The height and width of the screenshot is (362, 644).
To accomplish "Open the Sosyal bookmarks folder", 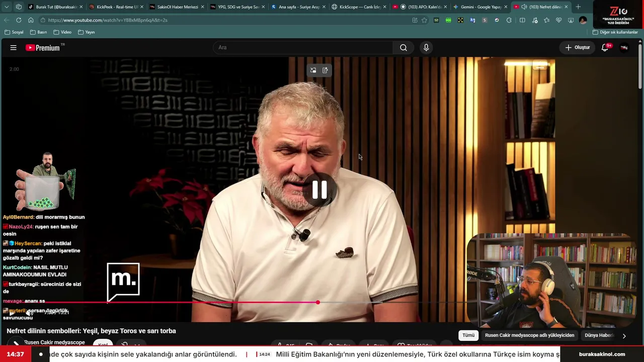I will point(14,32).
